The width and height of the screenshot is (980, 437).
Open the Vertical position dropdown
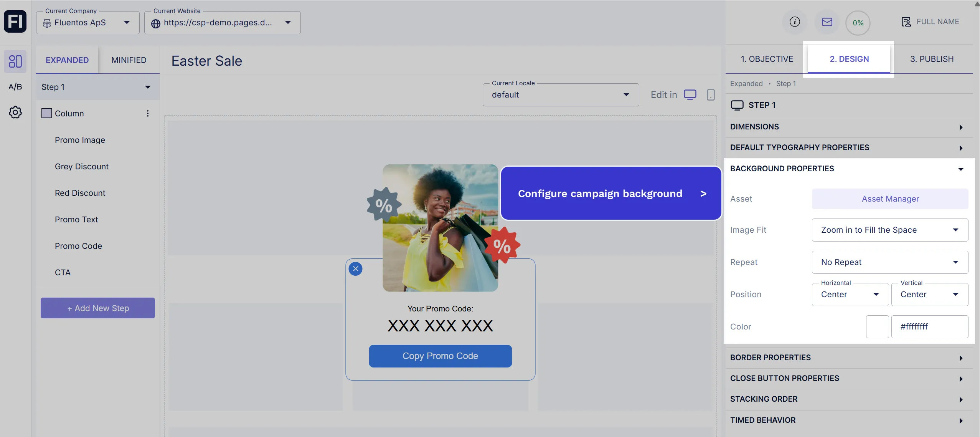pyautogui.click(x=930, y=295)
